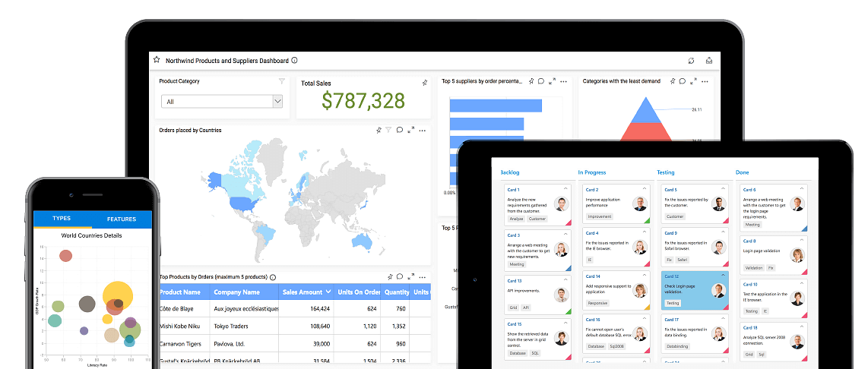
Task: Sort by the Units On Order column header
Action: [x=357, y=292]
